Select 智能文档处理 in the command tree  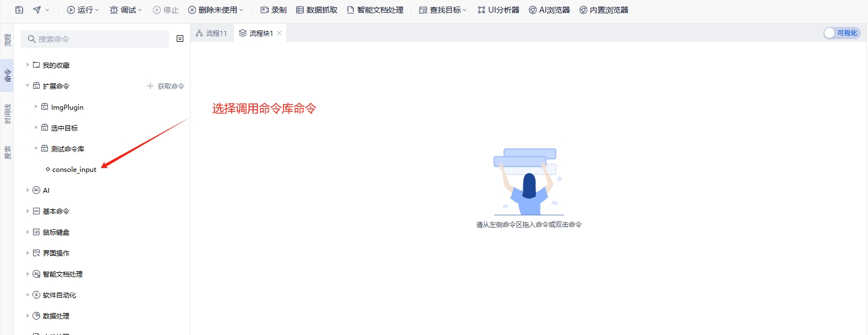point(63,274)
